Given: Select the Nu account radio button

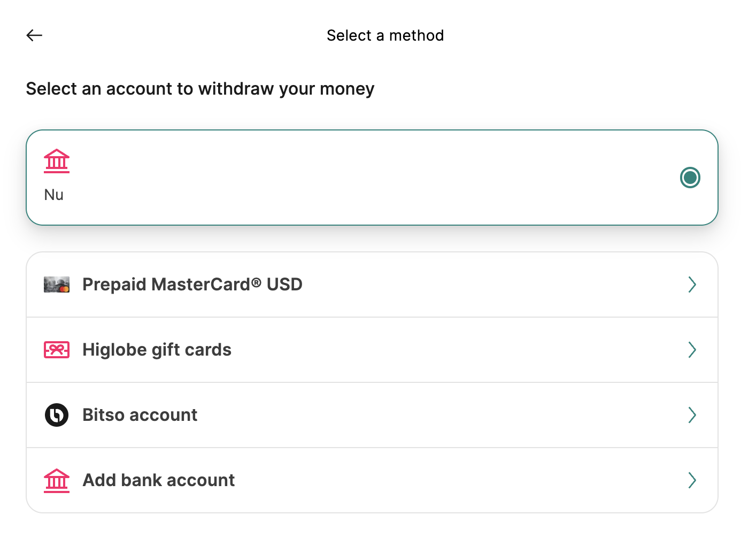Looking at the screenshot, I should 690,178.
